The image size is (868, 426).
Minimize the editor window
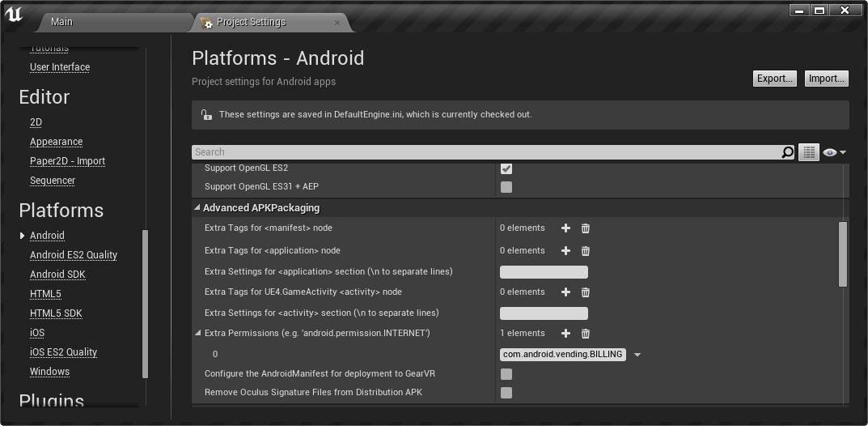pos(798,11)
